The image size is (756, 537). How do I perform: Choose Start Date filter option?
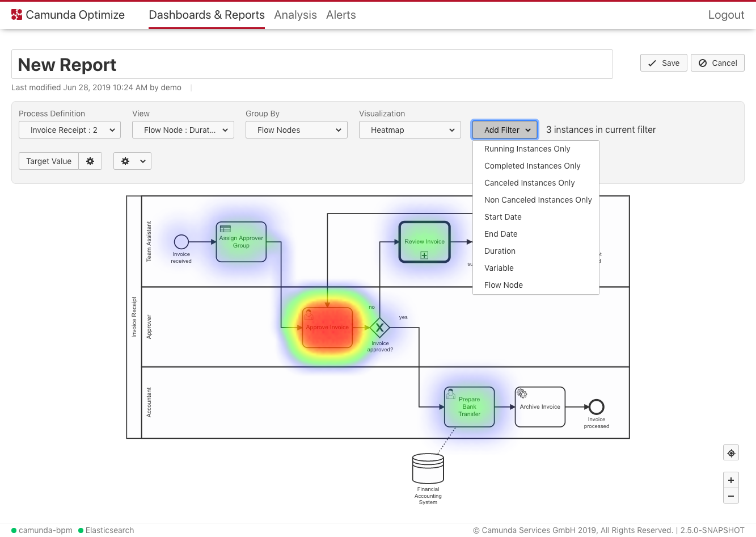click(536, 217)
